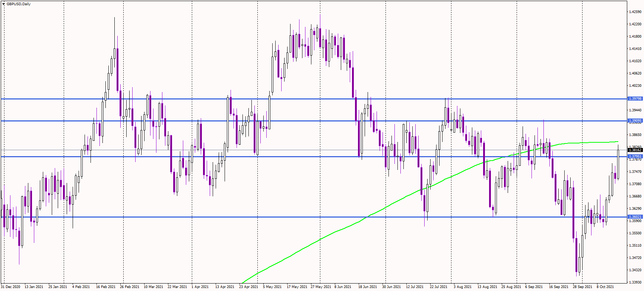Click the 1.40620 price axis label
644x291 pixels.
click(x=635, y=73)
